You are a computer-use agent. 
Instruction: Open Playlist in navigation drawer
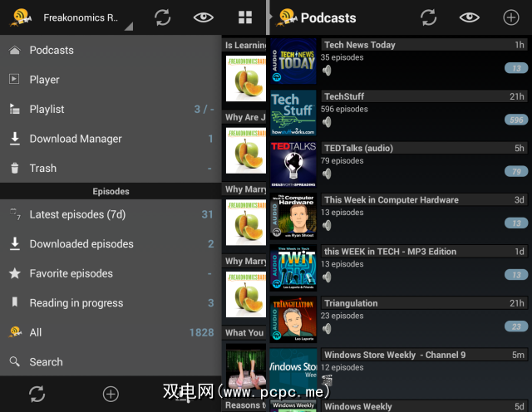coord(111,109)
